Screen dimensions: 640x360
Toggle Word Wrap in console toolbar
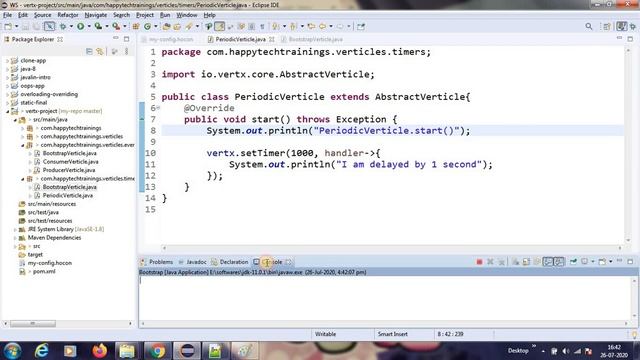point(537,262)
